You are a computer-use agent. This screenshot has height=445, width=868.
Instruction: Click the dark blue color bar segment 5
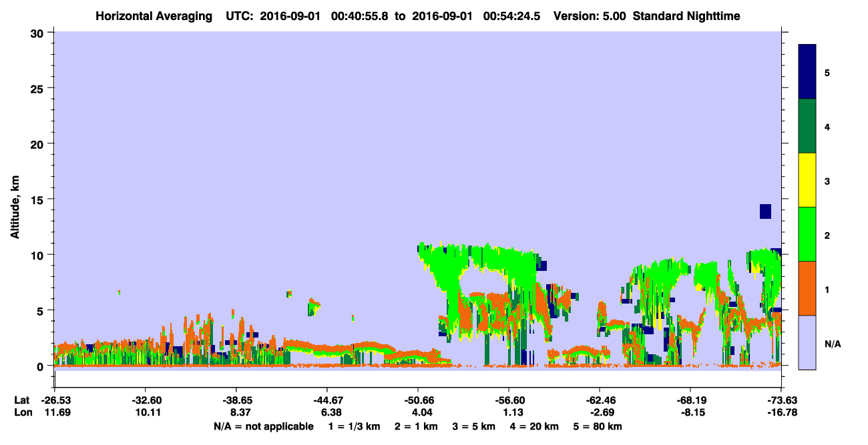coord(807,71)
